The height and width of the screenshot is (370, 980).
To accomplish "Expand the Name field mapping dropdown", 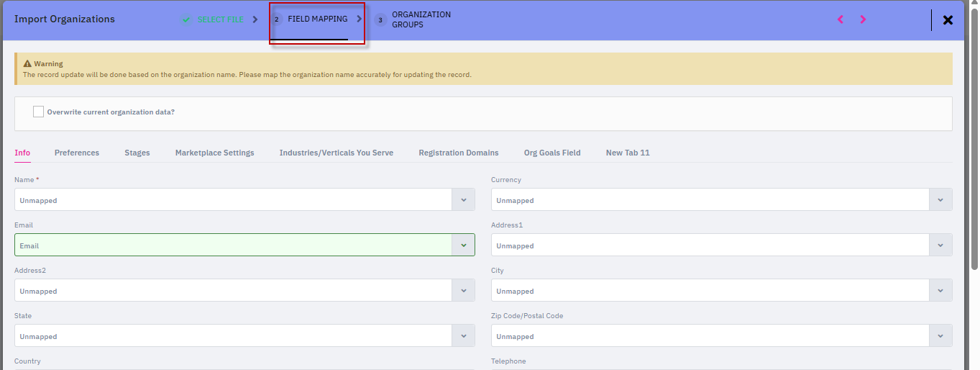I will [463, 200].
